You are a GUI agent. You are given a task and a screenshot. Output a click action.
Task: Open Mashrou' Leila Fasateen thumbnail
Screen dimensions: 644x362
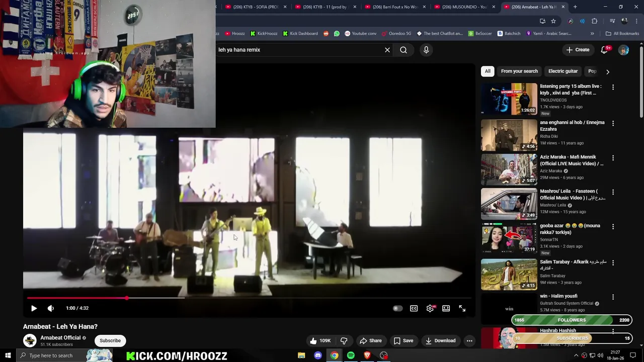click(x=509, y=204)
